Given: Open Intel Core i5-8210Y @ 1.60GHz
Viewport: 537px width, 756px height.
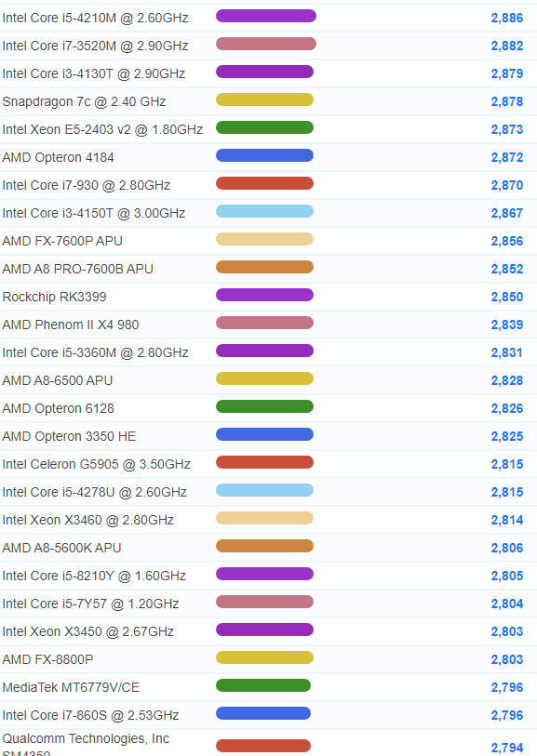Looking at the screenshot, I should click(x=94, y=577).
